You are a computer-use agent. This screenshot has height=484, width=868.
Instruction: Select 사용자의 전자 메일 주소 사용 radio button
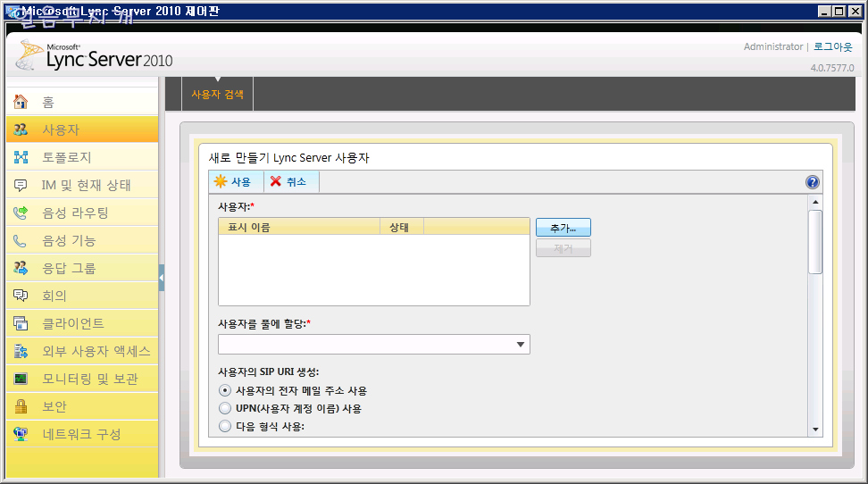click(x=225, y=390)
